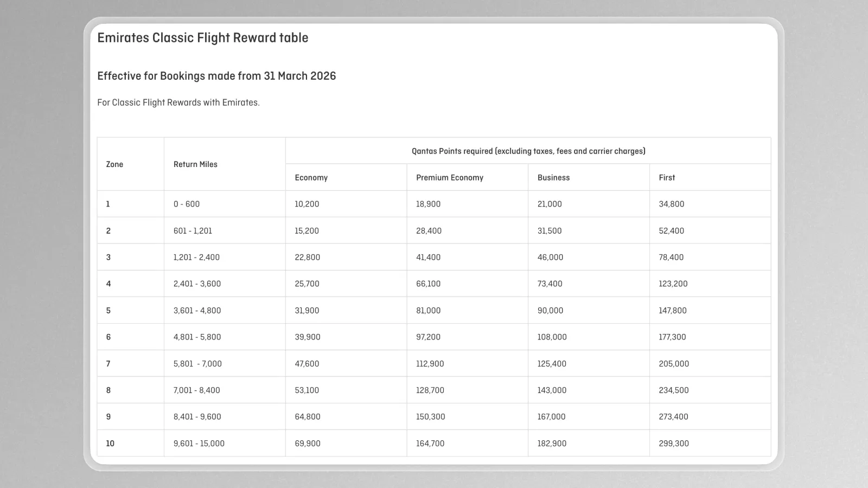Click the 78,400 First cell
The width and height of the screenshot is (868, 488).
(x=710, y=257)
